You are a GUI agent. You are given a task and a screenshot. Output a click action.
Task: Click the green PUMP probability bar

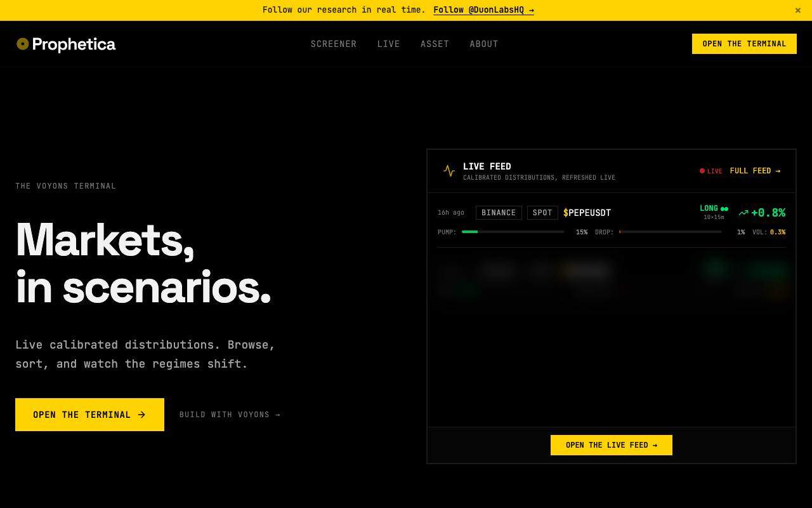[x=470, y=232]
